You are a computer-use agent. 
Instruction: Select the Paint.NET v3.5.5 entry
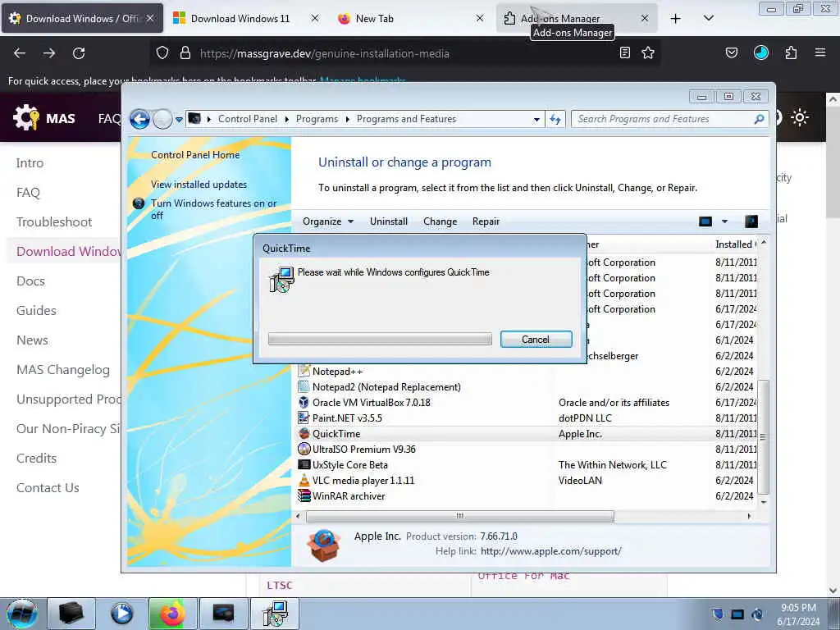pos(347,418)
